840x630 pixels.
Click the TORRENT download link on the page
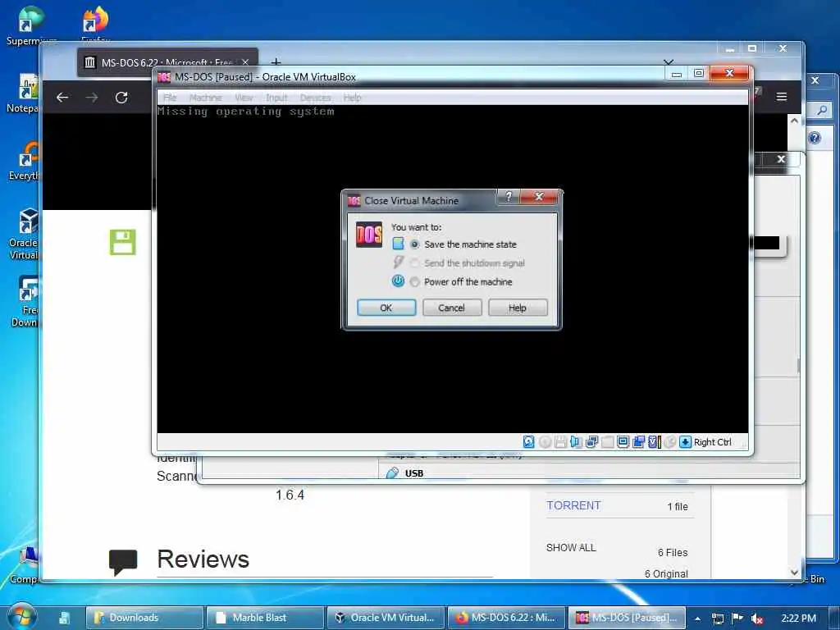[573, 505]
